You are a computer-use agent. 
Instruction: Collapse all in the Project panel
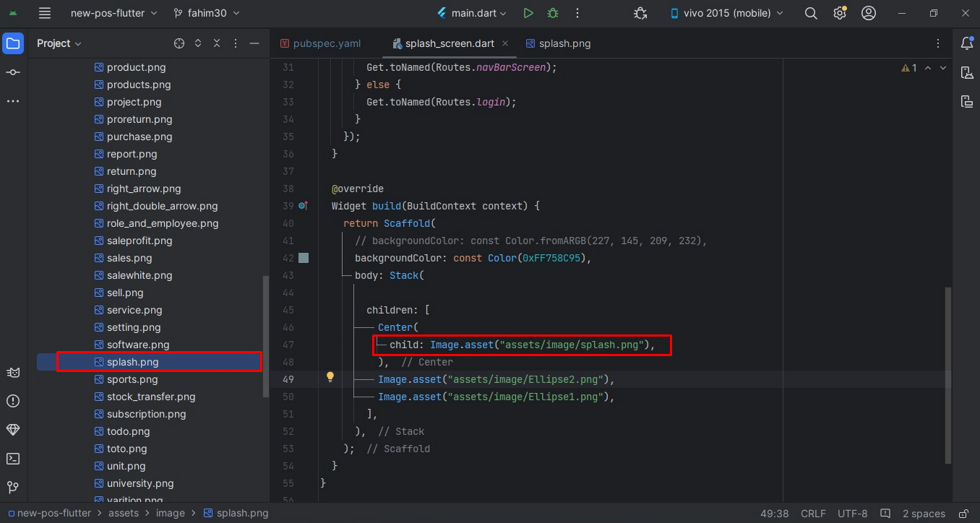point(217,43)
